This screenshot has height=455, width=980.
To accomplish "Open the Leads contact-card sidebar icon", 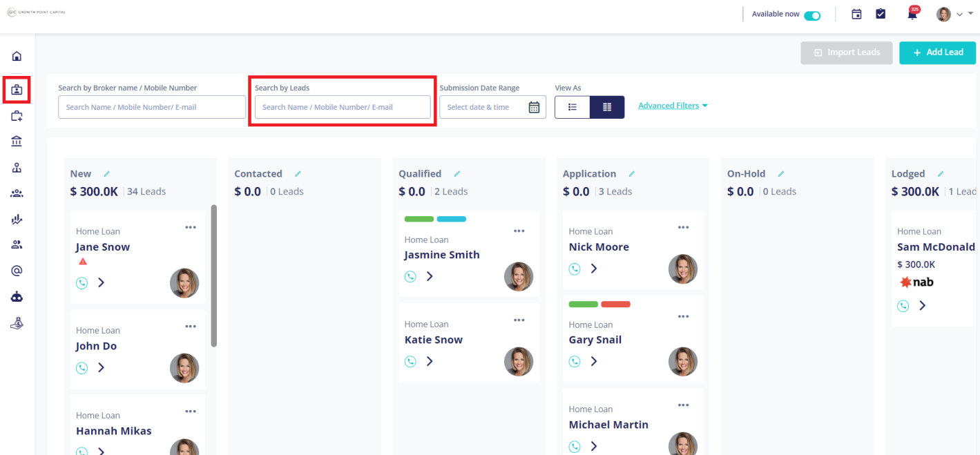I will pos(17,90).
